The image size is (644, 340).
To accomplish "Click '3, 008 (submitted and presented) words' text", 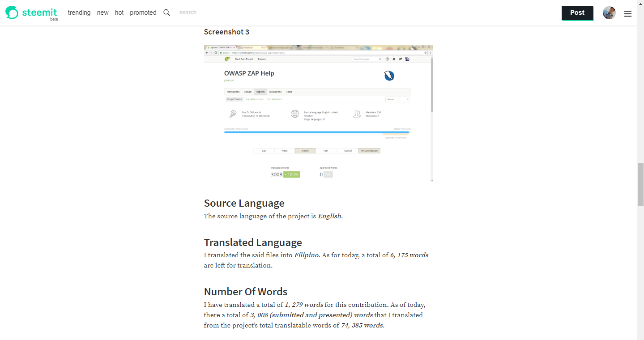I will (311, 315).
